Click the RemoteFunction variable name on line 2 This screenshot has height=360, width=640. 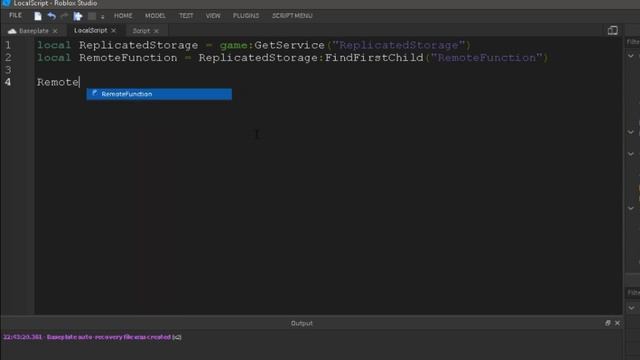click(x=128, y=58)
